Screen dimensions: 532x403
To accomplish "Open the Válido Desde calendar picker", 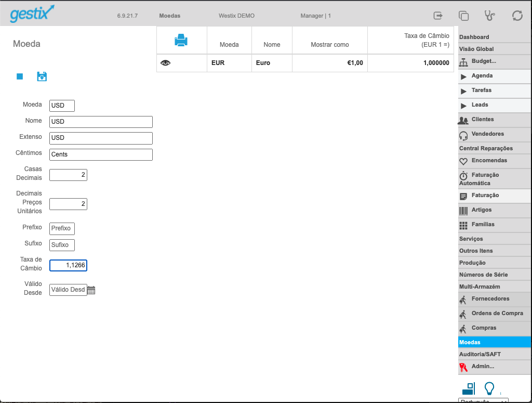I will coord(91,290).
